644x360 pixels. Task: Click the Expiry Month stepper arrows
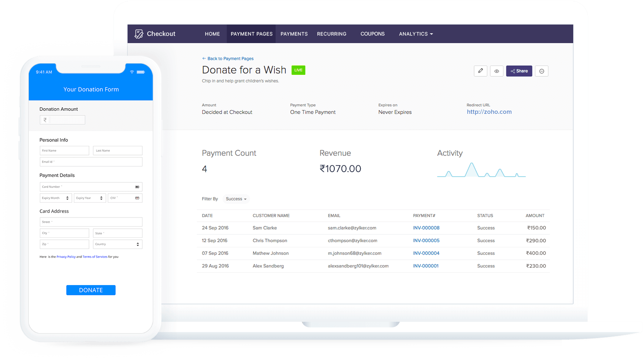68,198
